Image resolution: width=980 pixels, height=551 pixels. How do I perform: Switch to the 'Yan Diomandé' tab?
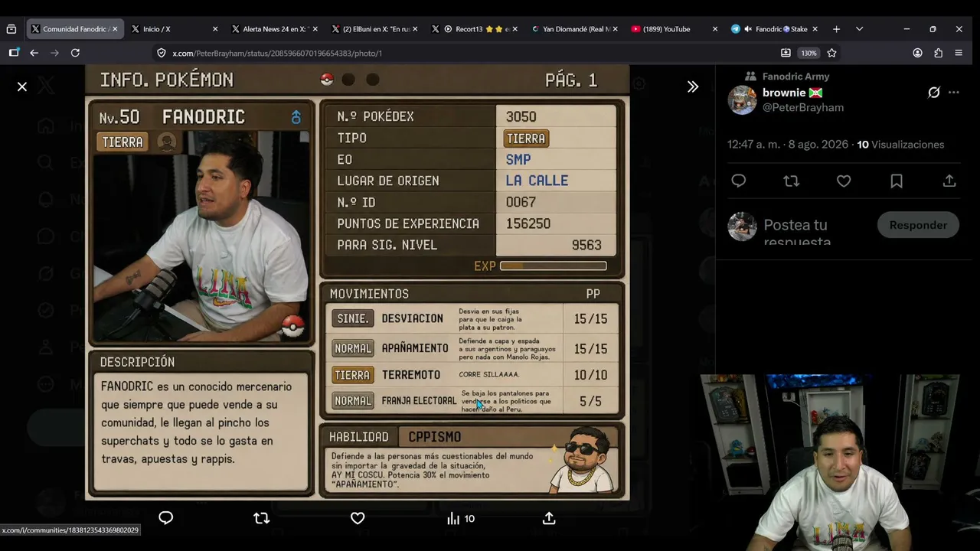click(576, 29)
